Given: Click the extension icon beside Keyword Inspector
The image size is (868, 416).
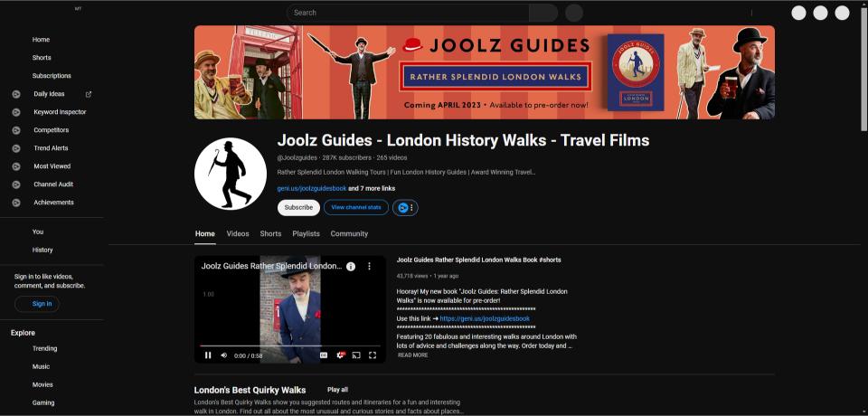Looking at the screenshot, I should coord(16,112).
